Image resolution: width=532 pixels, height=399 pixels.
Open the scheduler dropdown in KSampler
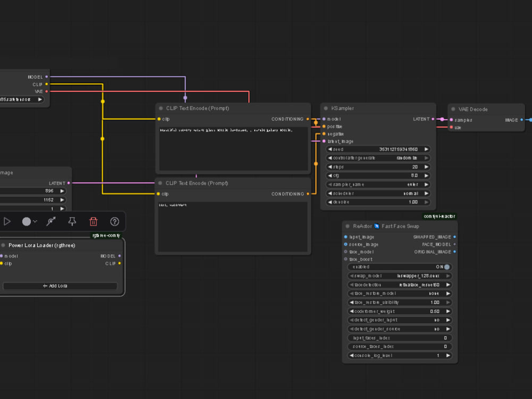point(378,194)
